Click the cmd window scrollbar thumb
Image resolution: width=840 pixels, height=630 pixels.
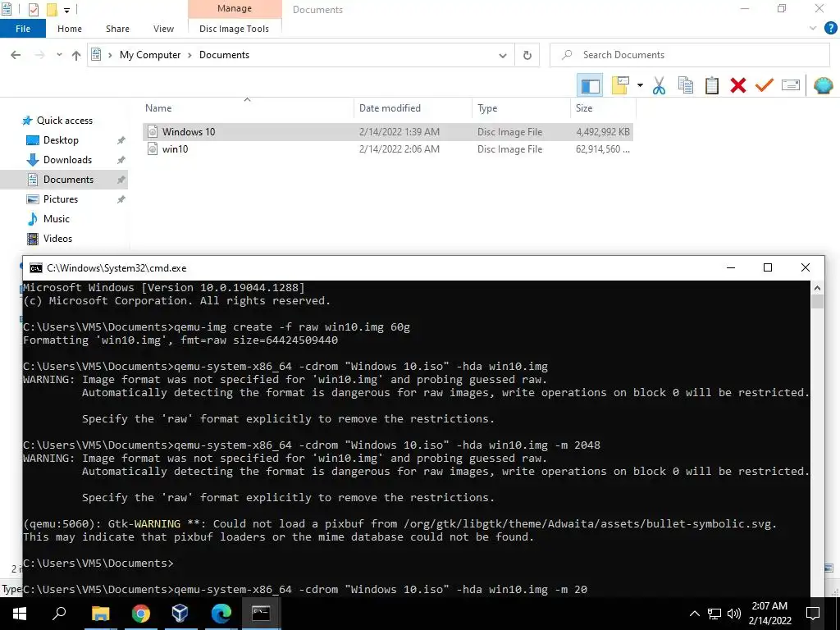tap(817, 302)
